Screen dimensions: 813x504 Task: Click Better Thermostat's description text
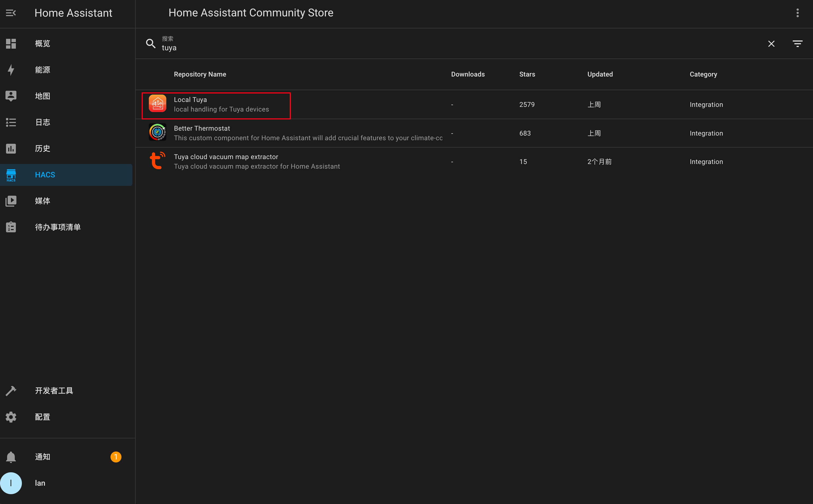coord(308,138)
